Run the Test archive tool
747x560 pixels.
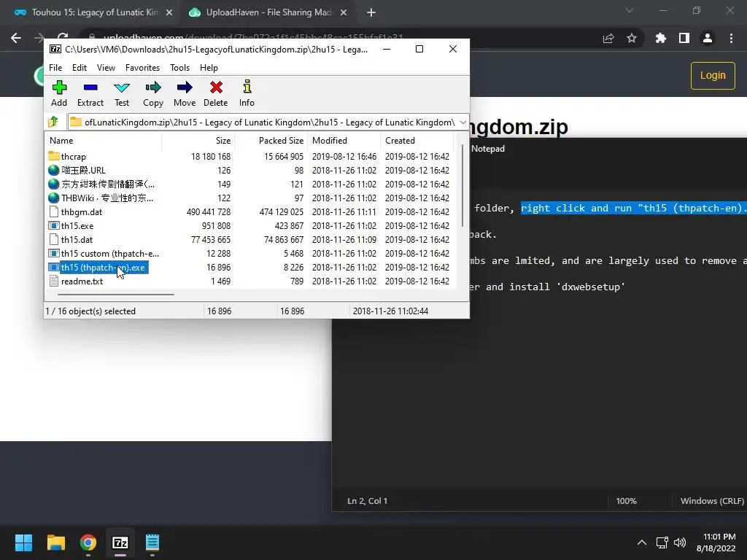(122, 93)
